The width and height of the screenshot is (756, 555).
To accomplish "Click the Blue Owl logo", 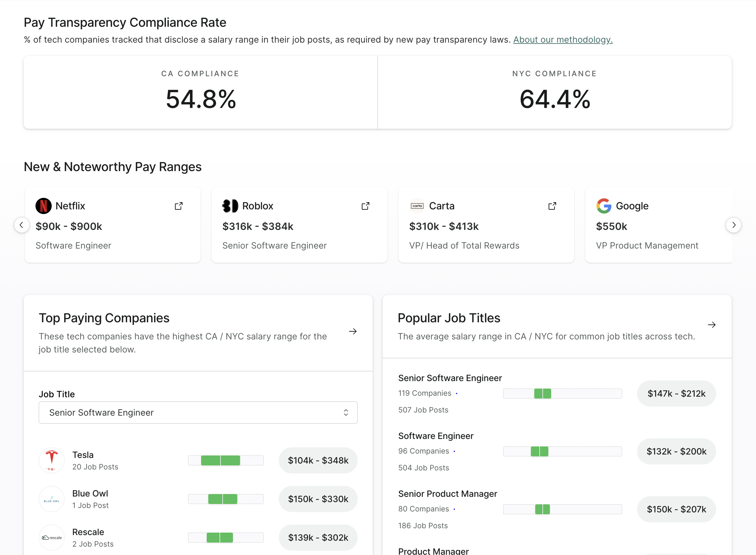I will pyautogui.click(x=52, y=499).
